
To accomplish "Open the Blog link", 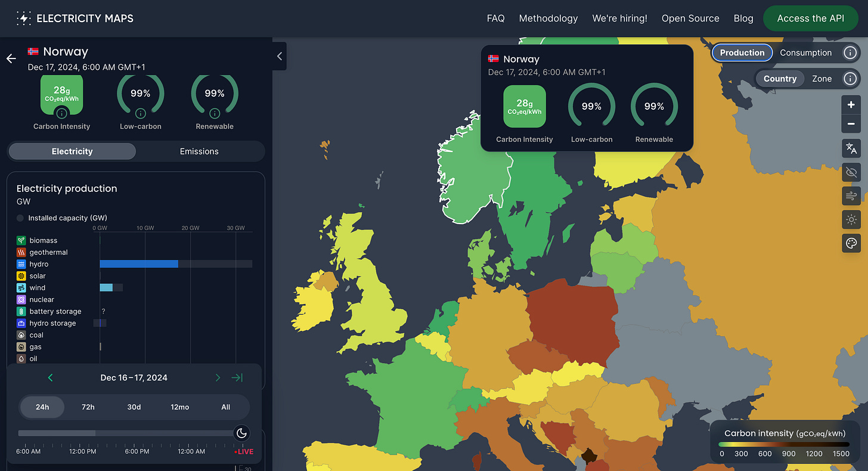I will (743, 18).
